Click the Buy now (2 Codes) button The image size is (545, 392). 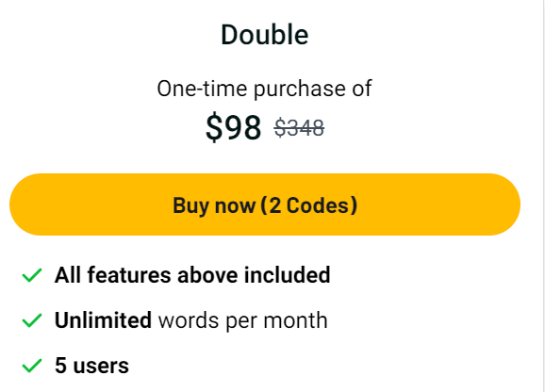[x=265, y=204]
